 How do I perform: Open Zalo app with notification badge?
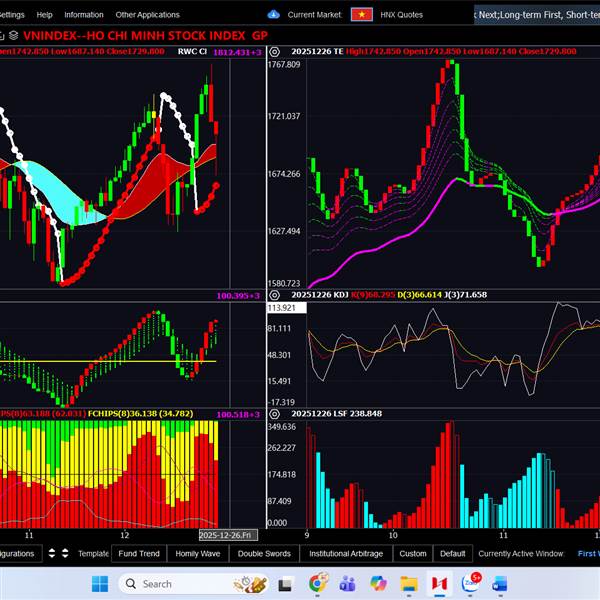coord(470,583)
